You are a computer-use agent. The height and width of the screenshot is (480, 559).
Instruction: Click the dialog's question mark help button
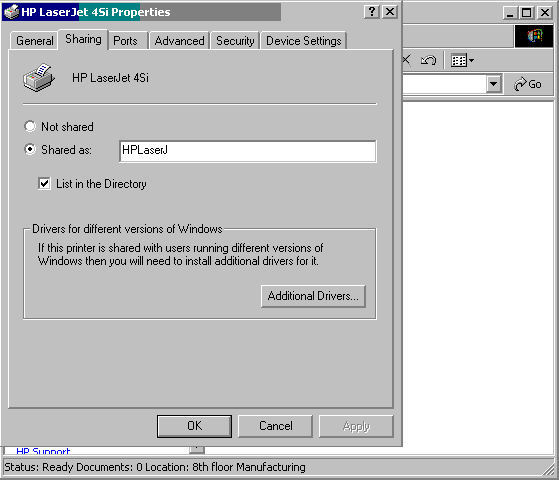click(x=372, y=12)
